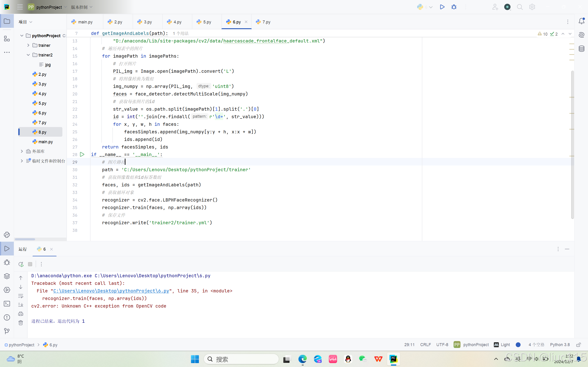Switch to the 7.py editor tab
The width and height of the screenshot is (588, 367).
tap(266, 22)
